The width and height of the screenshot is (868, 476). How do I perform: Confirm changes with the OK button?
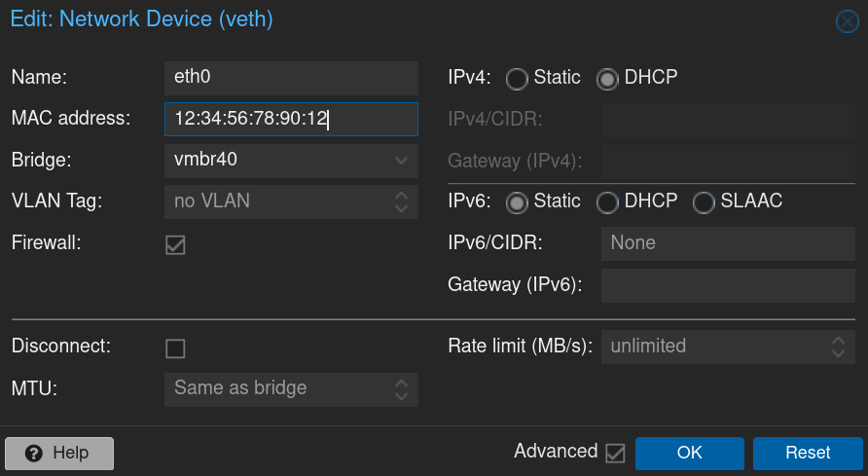689,453
